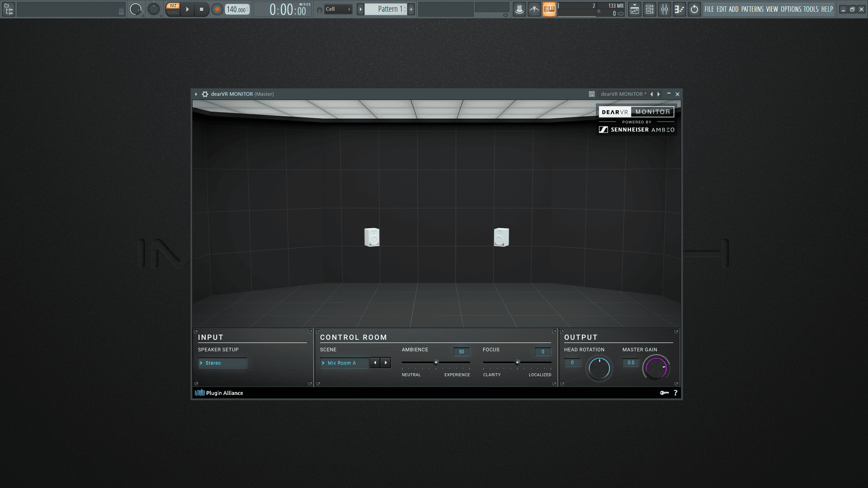Click the Head Rotation value field
This screenshot has height=488, width=868.
click(x=572, y=362)
